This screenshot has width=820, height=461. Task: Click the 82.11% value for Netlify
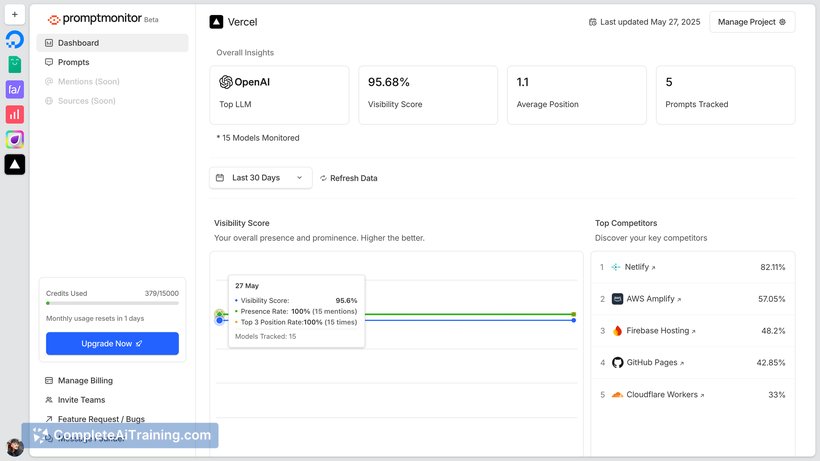click(x=772, y=267)
